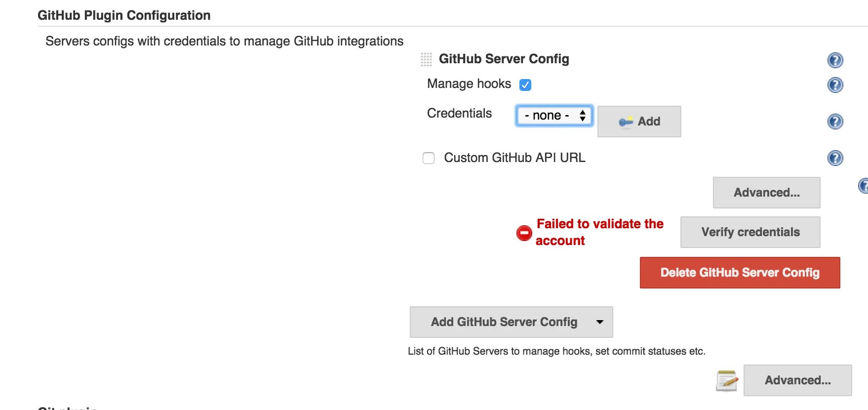Expand the Advanced button below Custom API URL

[766, 193]
